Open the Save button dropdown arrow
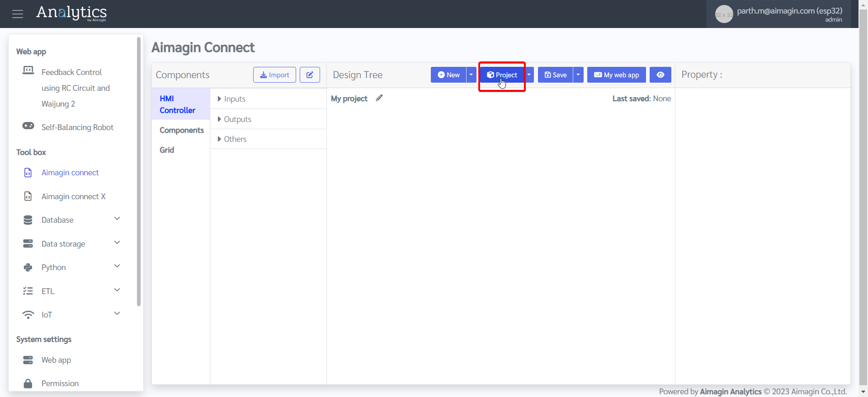The width and height of the screenshot is (868, 397). (x=578, y=75)
